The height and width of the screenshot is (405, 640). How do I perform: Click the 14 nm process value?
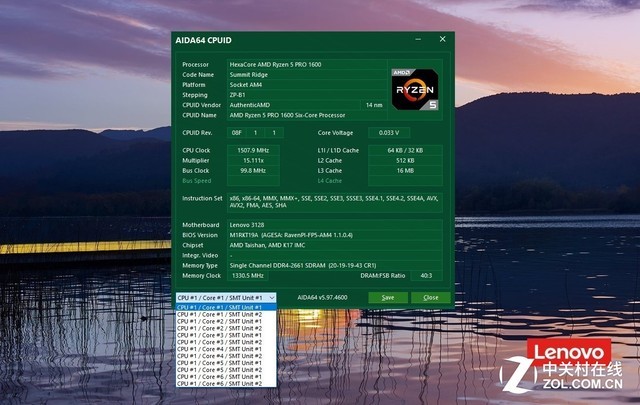[374, 105]
